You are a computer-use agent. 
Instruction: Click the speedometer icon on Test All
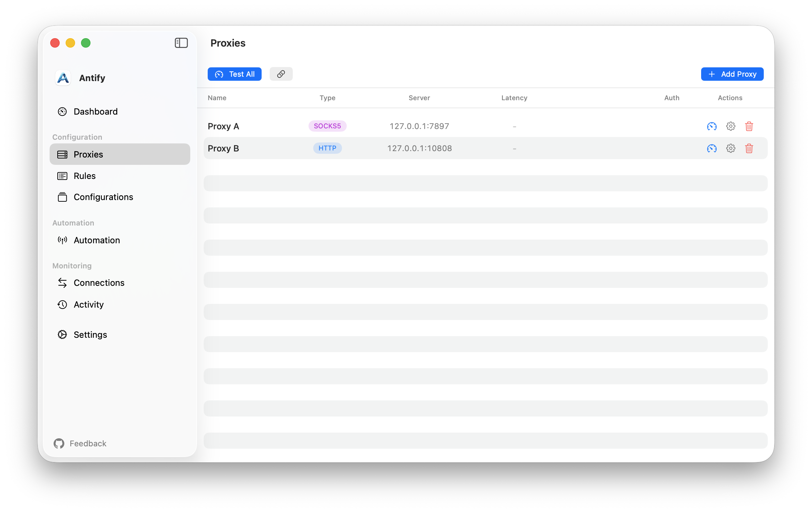(x=219, y=74)
